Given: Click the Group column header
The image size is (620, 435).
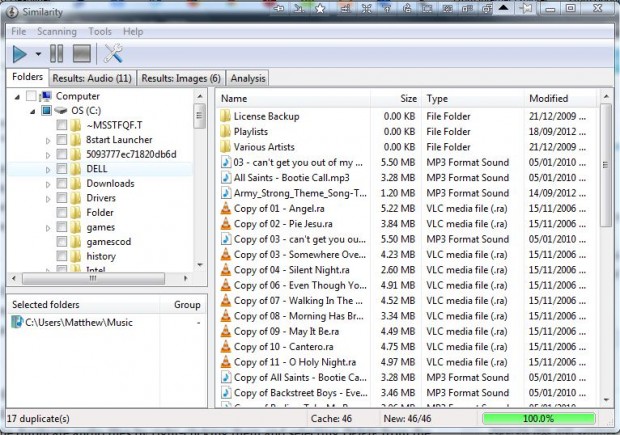Looking at the screenshot, I should (183, 304).
